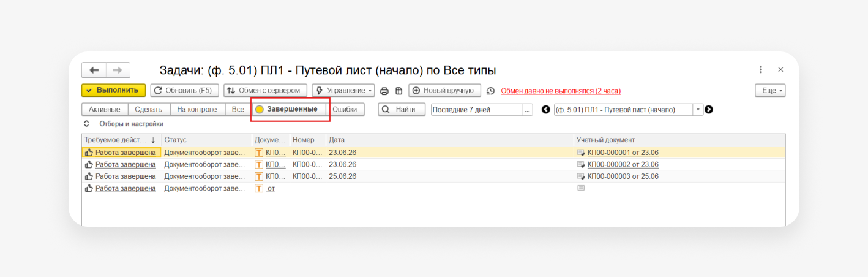Click grey document icon in last row
This screenshot has width=868, height=277.
click(x=581, y=188)
